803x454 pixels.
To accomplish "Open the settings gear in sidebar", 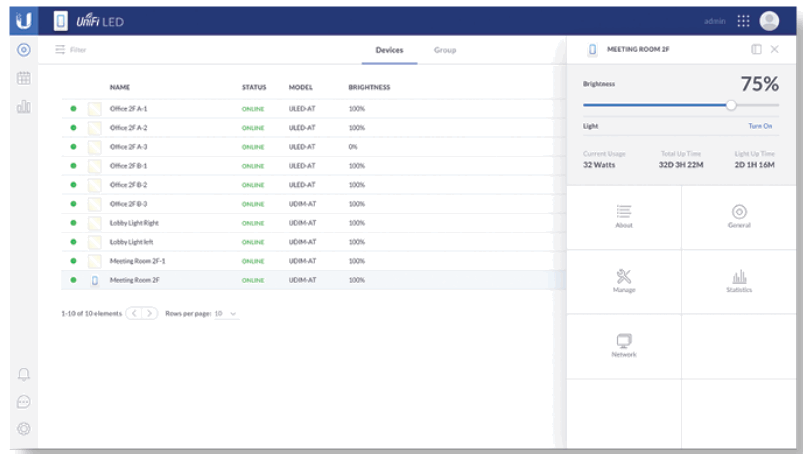I will (x=24, y=428).
